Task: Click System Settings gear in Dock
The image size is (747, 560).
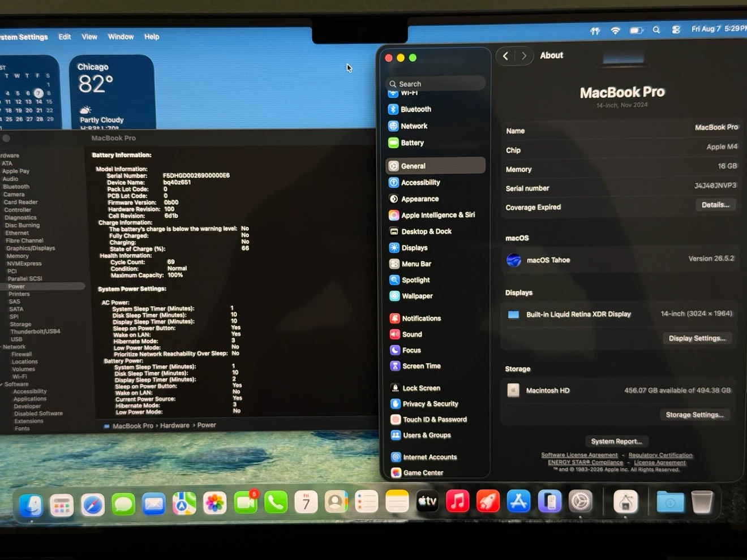Action: [x=580, y=501]
